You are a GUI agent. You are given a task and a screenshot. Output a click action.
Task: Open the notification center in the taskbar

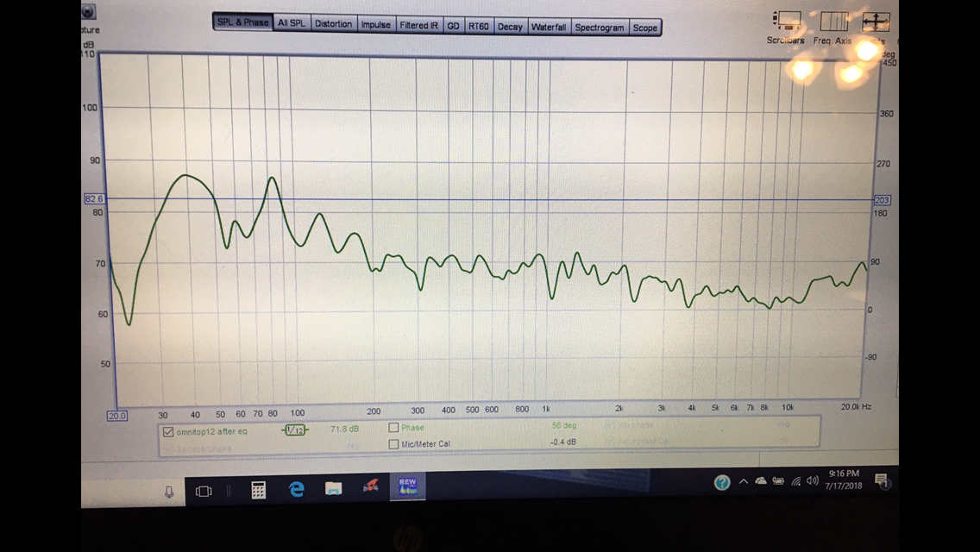pyautogui.click(x=881, y=480)
